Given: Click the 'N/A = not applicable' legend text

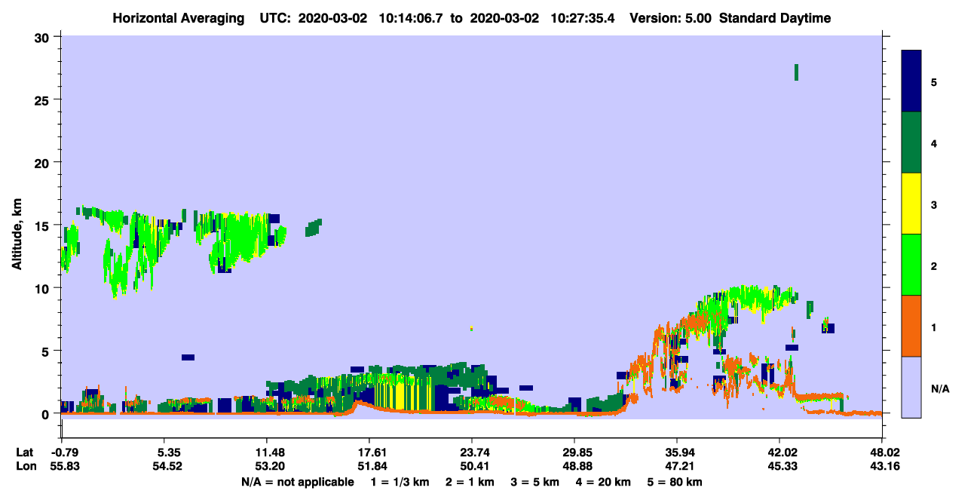Looking at the screenshot, I should (297, 482).
